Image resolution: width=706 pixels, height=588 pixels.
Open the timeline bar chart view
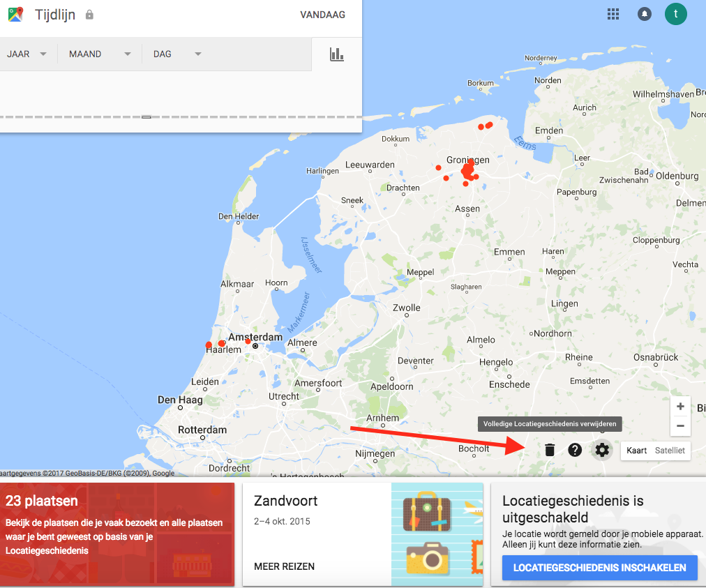[337, 54]
